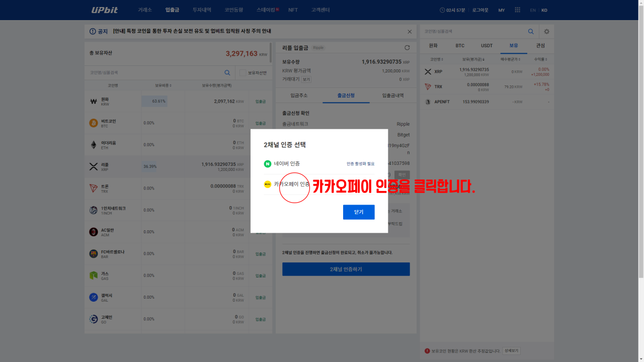Open the 투자내역 menu
Screen dimensions: 644x362
point(202,10)
